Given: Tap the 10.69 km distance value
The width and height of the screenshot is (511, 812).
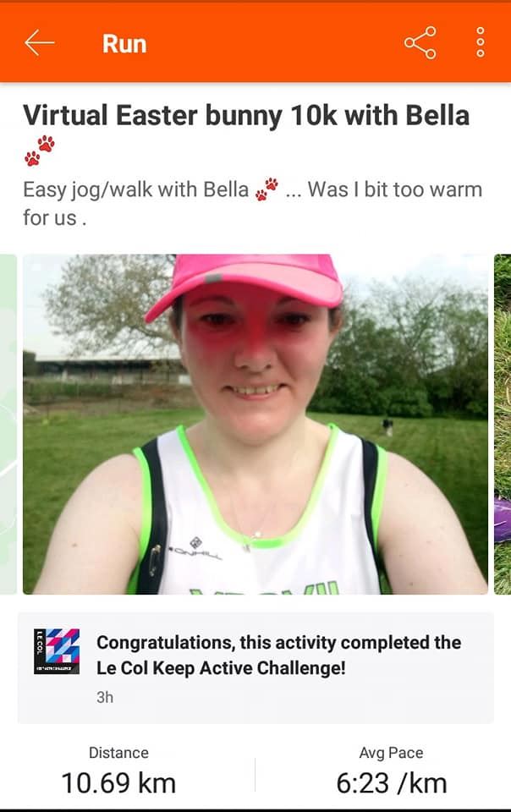Looking at the screenshot, I should 118,782.
